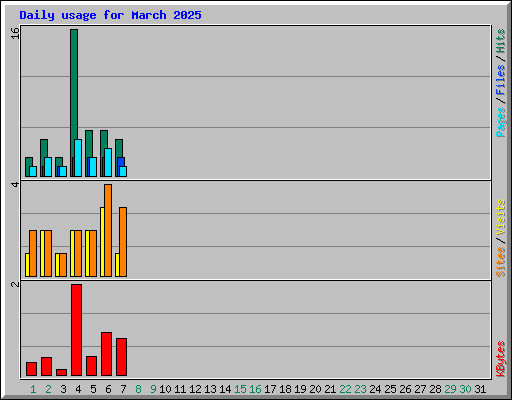512x400 pixels.
Task: Click the yellow Visits bar for day 6
Action: point(102,242)
